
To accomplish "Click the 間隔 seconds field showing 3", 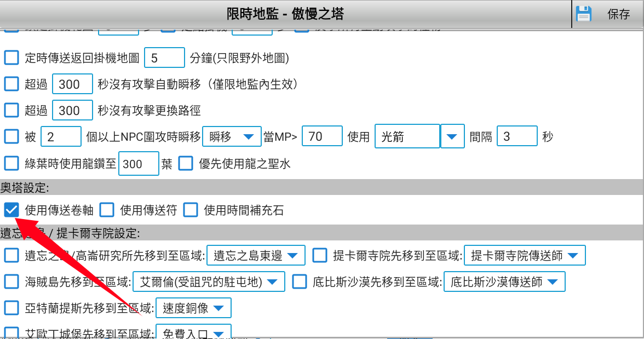I will (x=517, y=136).
